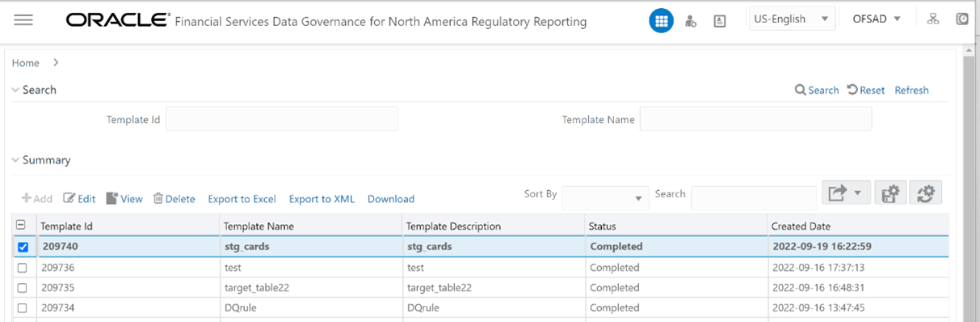This screenshot has width=980, height=322.
Task: Expand the arrow next to the export button
Action: coord(857,193)
